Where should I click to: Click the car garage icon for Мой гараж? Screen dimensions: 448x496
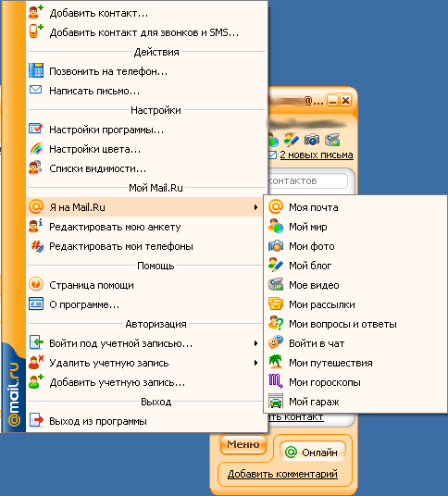[276, 402]
